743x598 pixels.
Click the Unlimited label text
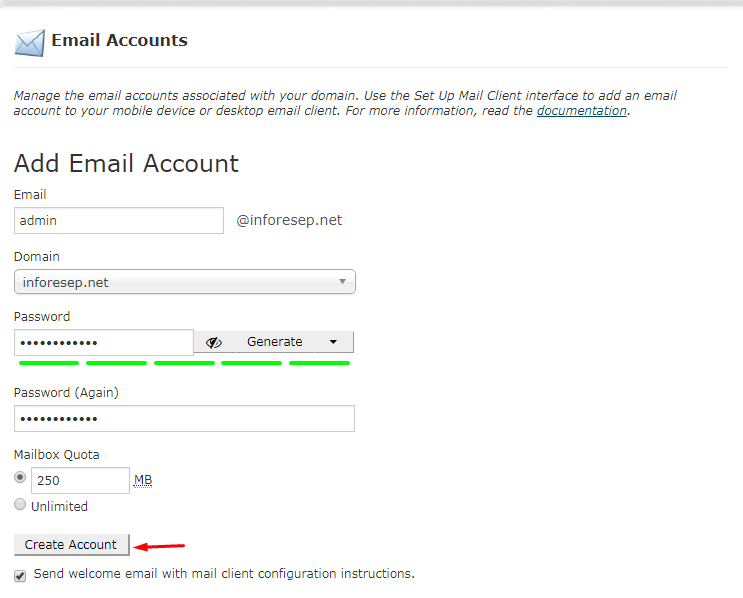point(59,506)
